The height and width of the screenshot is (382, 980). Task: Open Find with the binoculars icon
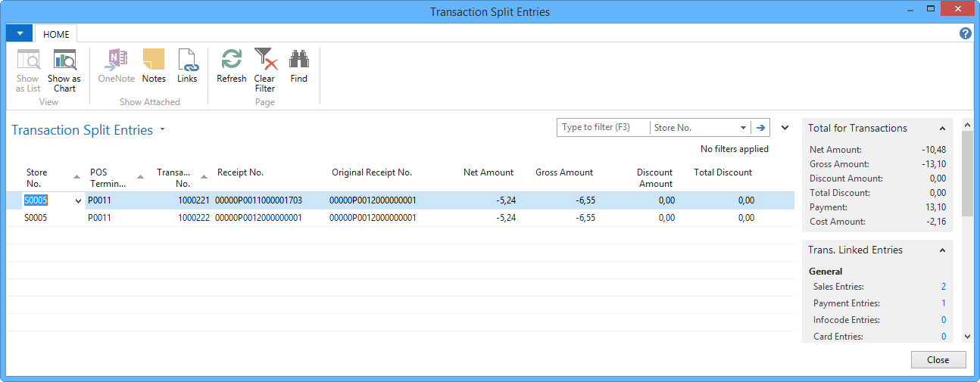[x=299, y=61]
